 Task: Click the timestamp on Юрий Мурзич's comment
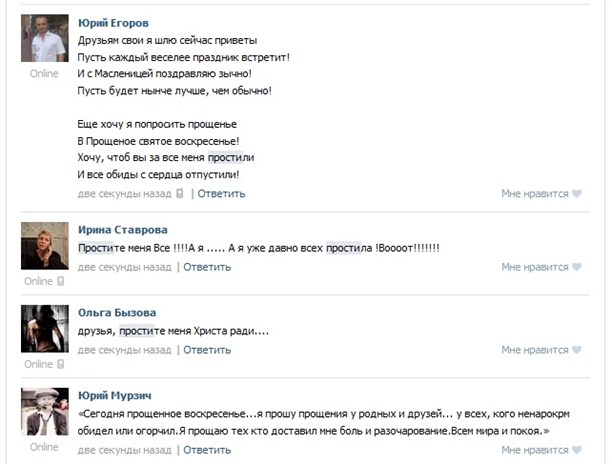pyautogui.click(x=124, y=450)
